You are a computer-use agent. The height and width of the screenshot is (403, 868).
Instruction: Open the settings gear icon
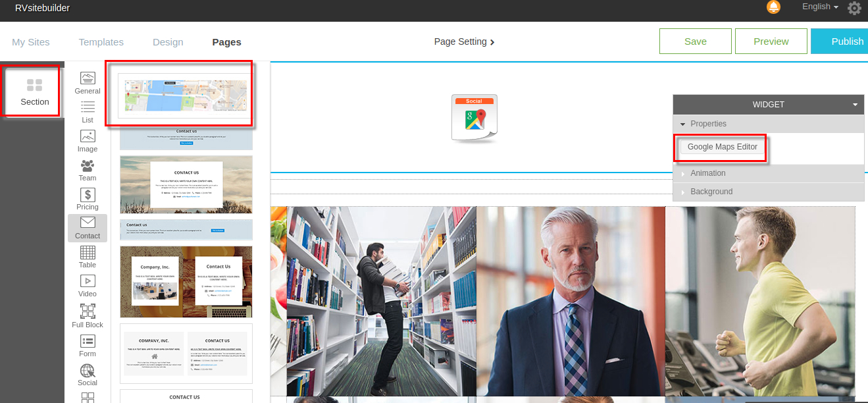point(854,8)
